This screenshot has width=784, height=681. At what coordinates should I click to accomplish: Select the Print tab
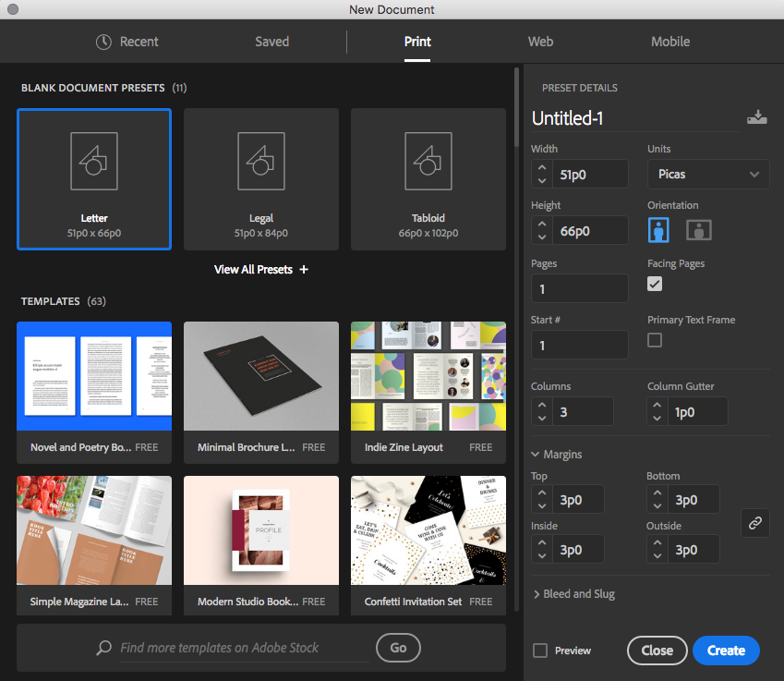[417, 42]
